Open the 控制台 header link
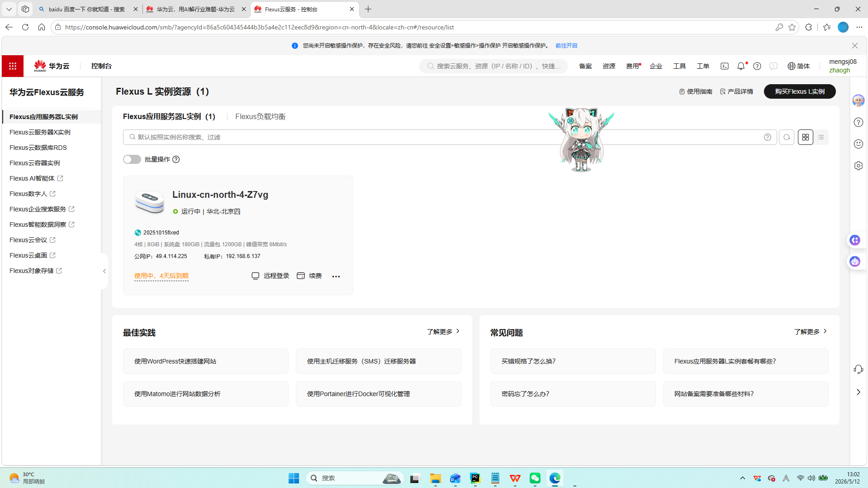 click(101, 66)
